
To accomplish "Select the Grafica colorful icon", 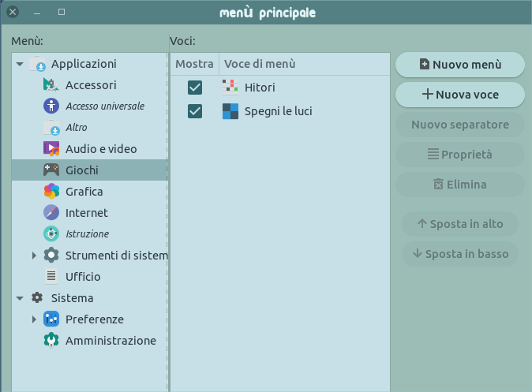I will click(x=51, y=191).
